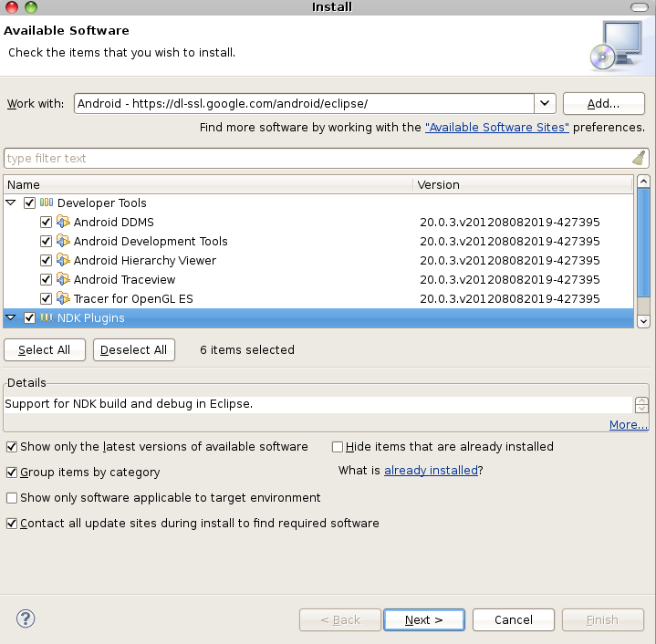Click the blue software list scrollbar thumb
The image size is (656, 644).
[x=643, y=243]
